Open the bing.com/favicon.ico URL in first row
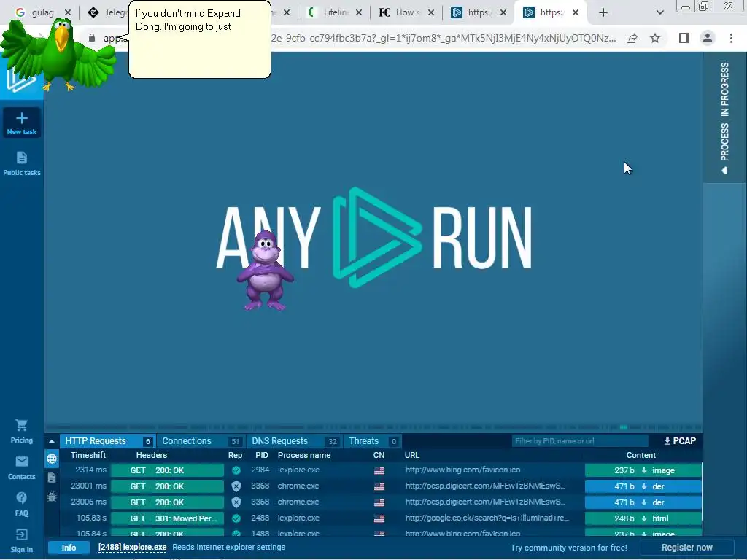Screen dimensions: 747x560 [x=462, y=470]
